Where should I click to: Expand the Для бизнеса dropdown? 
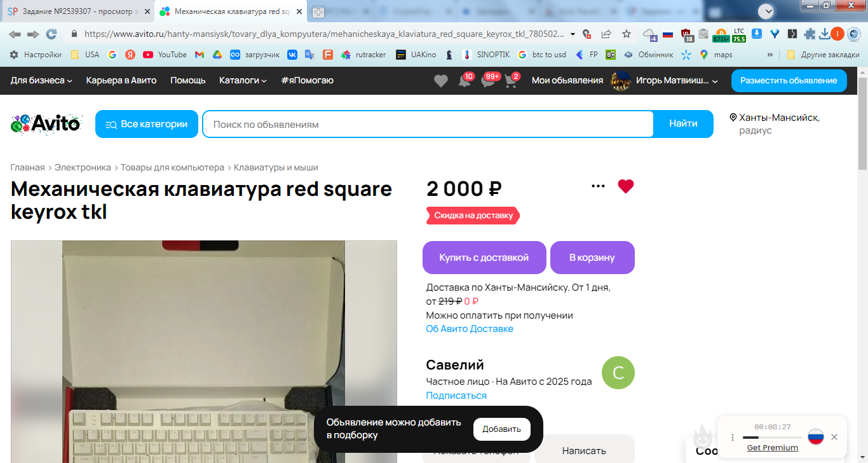(41, 80)
